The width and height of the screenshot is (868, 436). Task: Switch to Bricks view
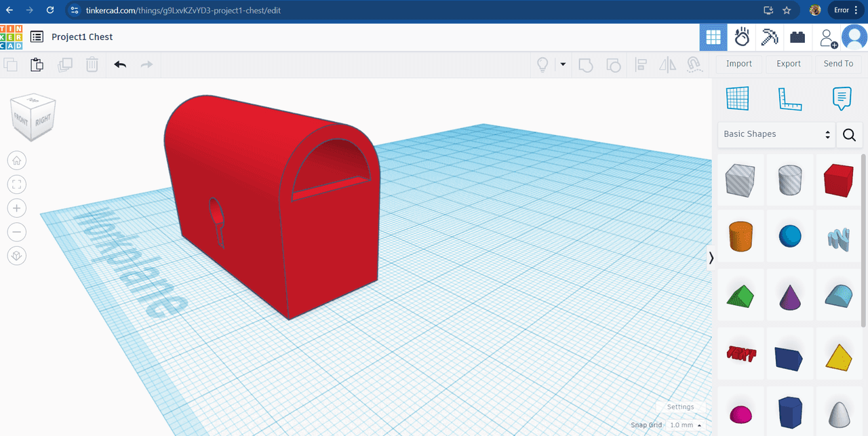click(797, 37)
